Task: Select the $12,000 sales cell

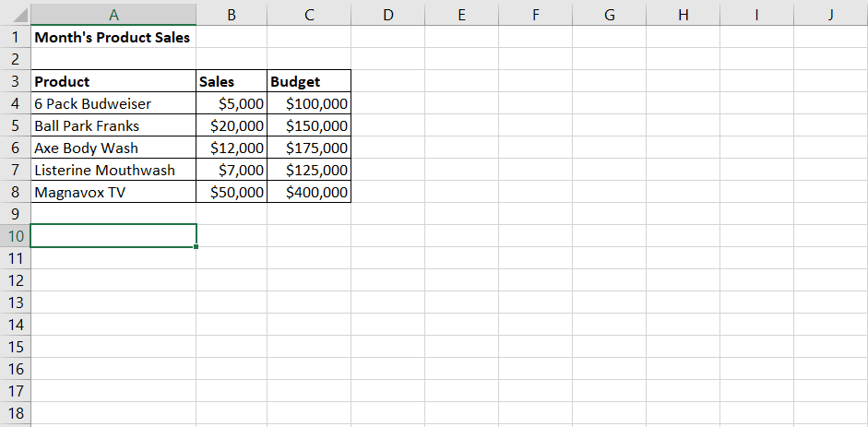Action: [232, 148]
